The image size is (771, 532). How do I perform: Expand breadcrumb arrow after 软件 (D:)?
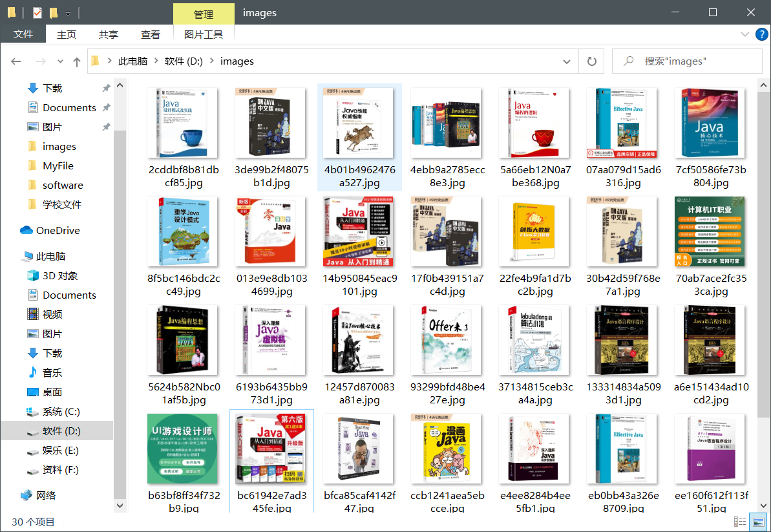coord(212,61)
